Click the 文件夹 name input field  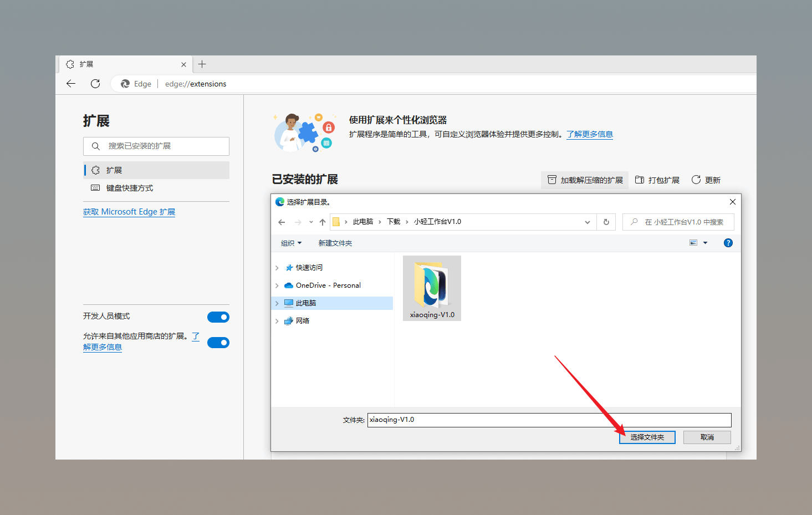click(549, 420)
